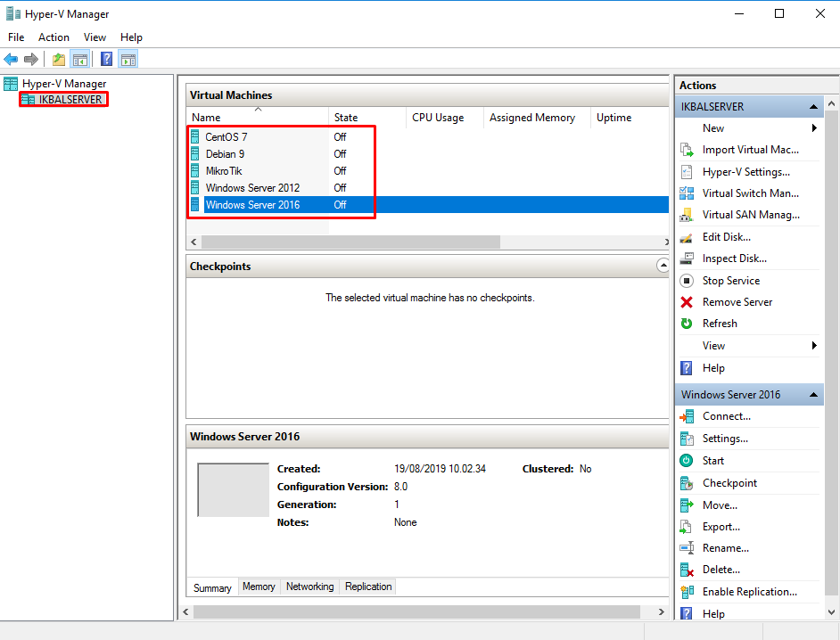This screenshot has width=840, height=640.
Task: Collapse the IKBALSERVER actions section
Action: coord(813,107)
